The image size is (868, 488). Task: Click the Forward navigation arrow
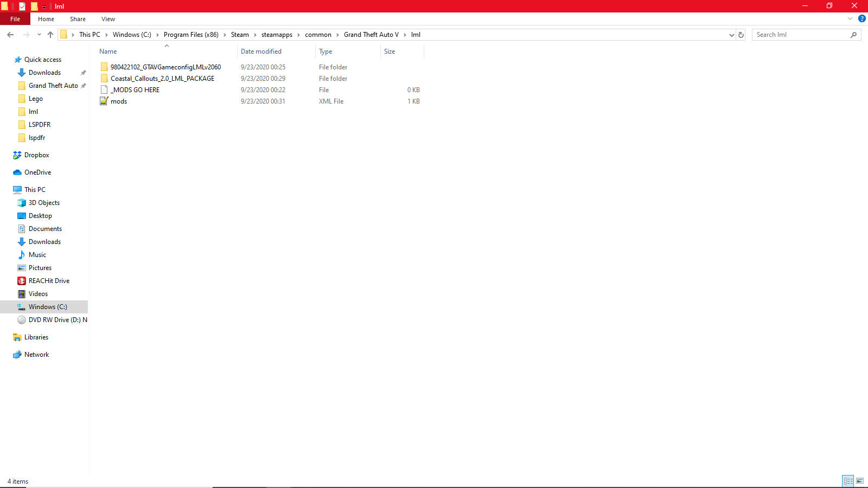coord(26,35)
